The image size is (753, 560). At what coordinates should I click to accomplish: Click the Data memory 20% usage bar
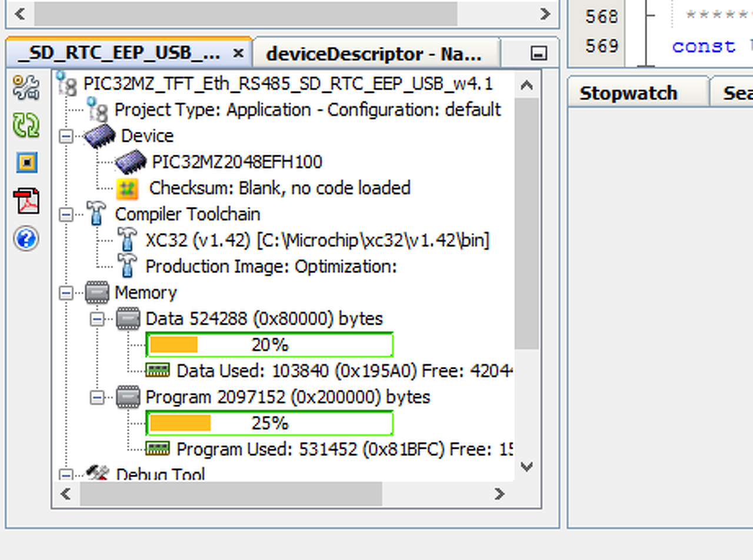pyautogui.click(x=269, y=345)
